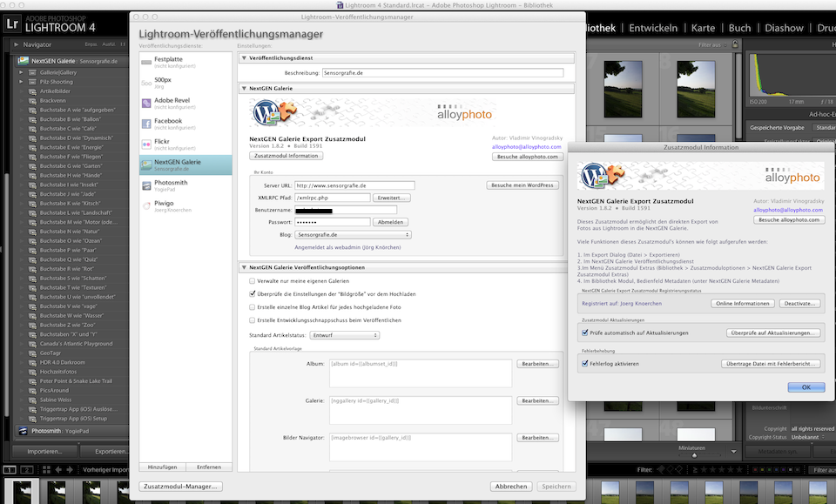Enable 'Erstelle Entwicklungsschnappschuss beim Veröffentlichen'
This screenshot has height=504, width=836.
click(x=253, y=320)
